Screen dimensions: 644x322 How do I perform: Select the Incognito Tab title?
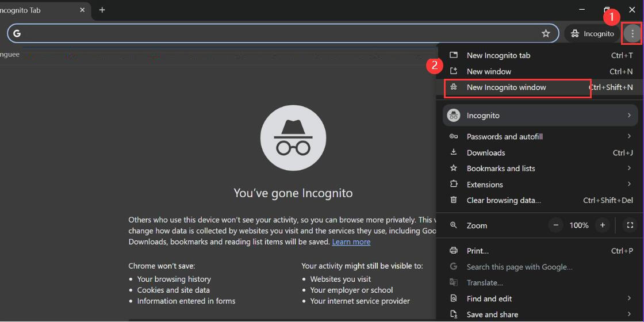20,10
